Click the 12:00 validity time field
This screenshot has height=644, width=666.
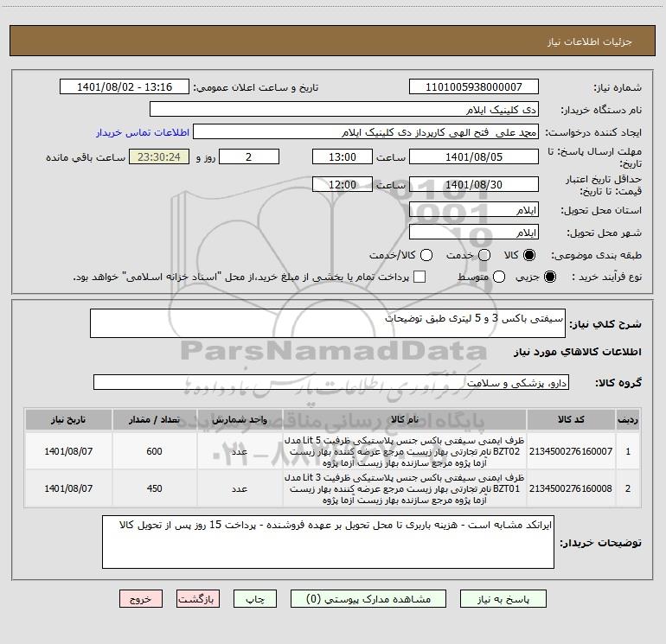[343, 184]
